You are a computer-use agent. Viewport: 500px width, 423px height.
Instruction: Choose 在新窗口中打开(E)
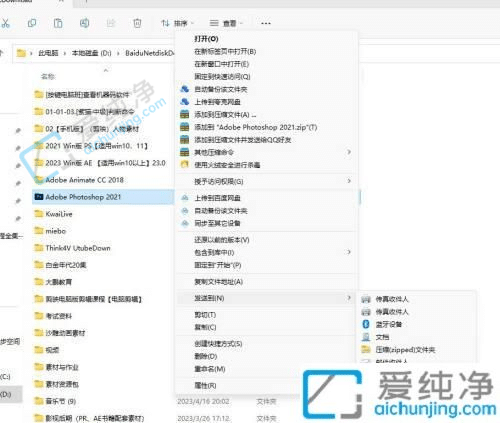click(x=222, y=64)
